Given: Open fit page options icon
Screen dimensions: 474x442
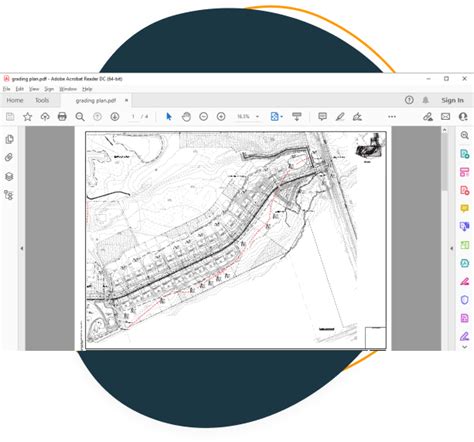Looking at the screenshot, I should click(x=276, y=117).
